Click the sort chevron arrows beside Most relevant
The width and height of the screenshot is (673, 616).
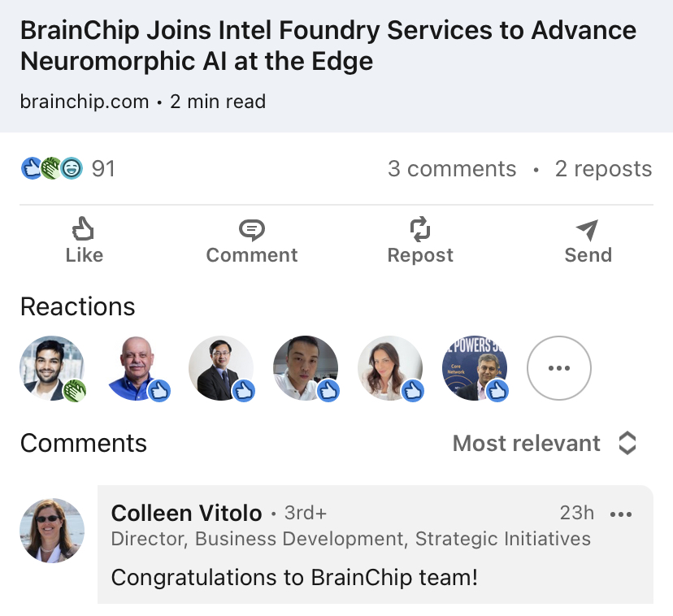[x=627, y=443]
